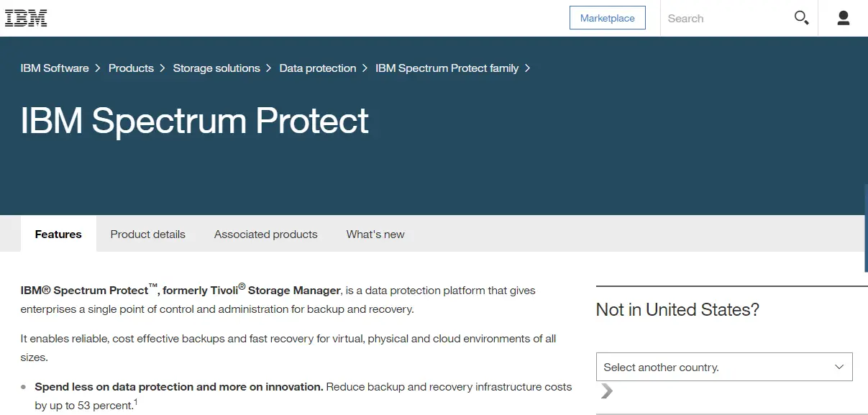Click the page vertical scrollbar

click(866, 227)
